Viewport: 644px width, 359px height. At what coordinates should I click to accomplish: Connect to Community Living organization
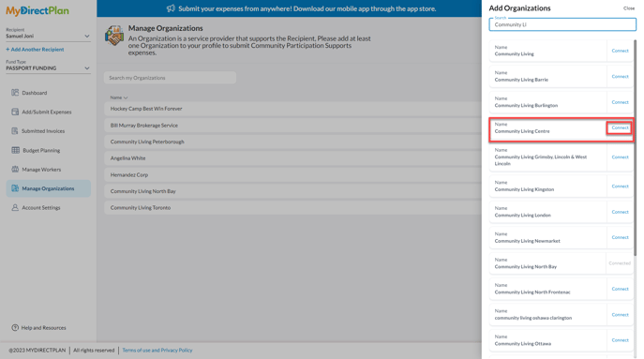click(x=620, y=51)
